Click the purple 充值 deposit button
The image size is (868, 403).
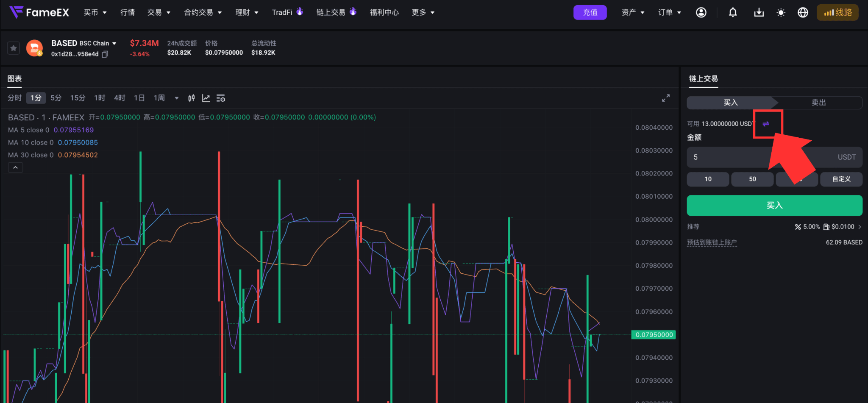[x=590, y=12]
